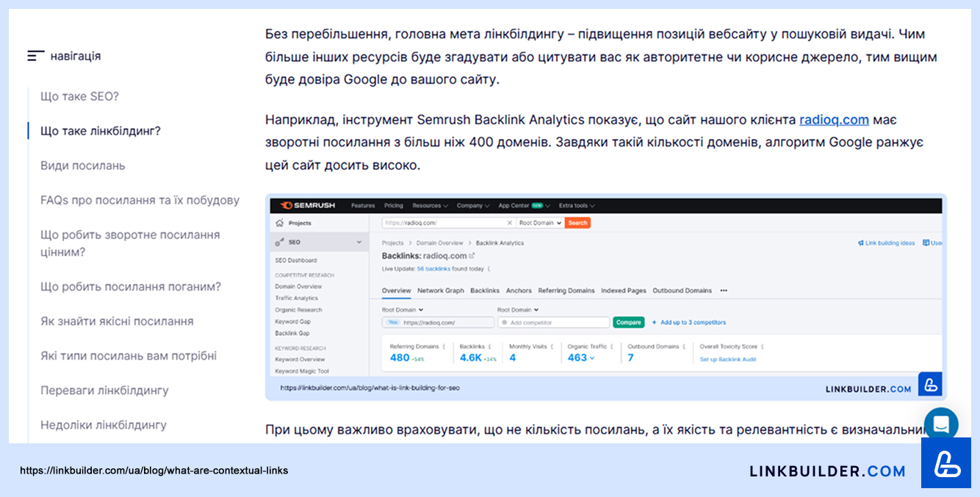The height and width of the screenshot is (497, 980).
Task: Click the home icon next to Projects in the Semrush sidebar
Action: click(279, 223)
